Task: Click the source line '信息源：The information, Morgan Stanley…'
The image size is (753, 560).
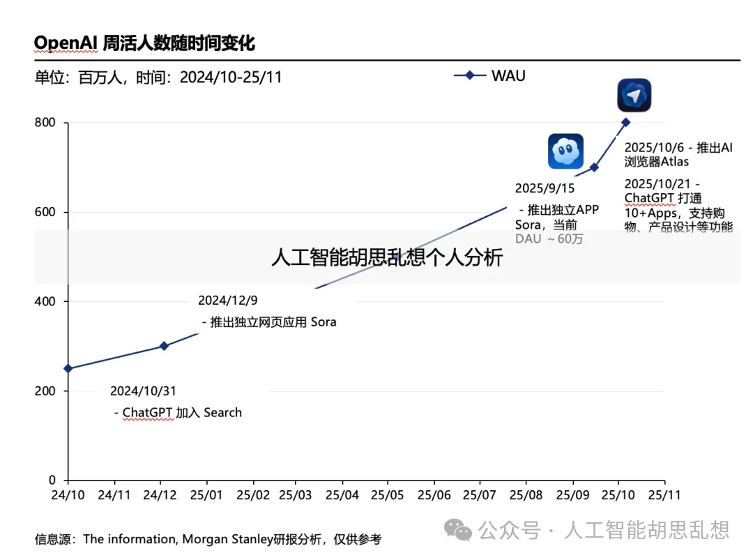Action: 208,539
